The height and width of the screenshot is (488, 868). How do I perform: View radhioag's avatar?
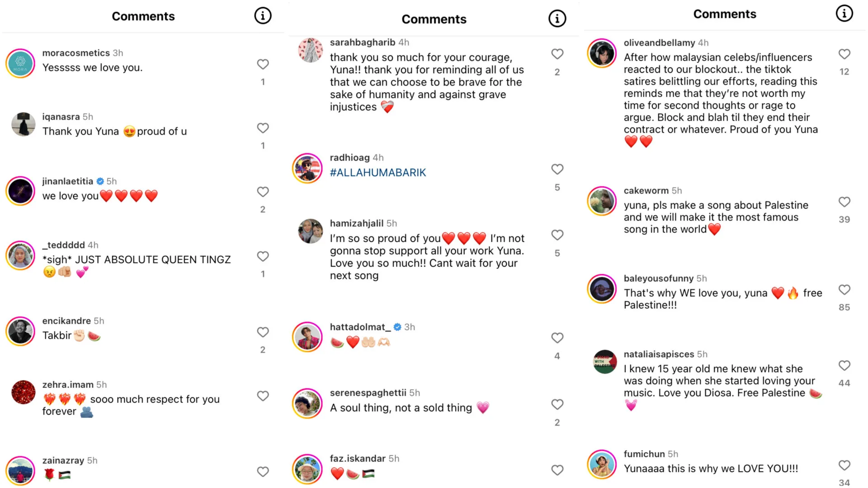307,168
